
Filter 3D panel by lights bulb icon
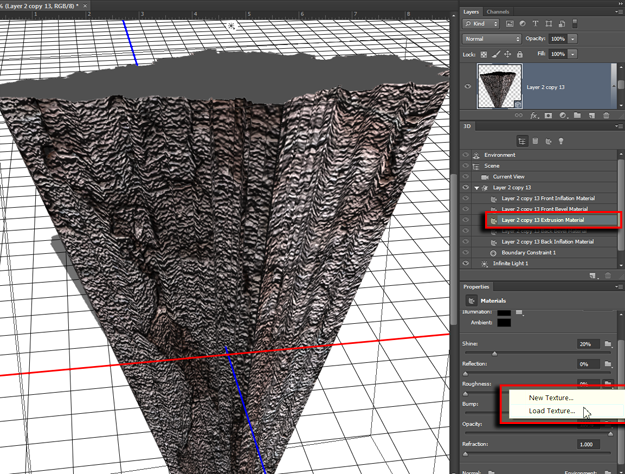tap(562, 142)
